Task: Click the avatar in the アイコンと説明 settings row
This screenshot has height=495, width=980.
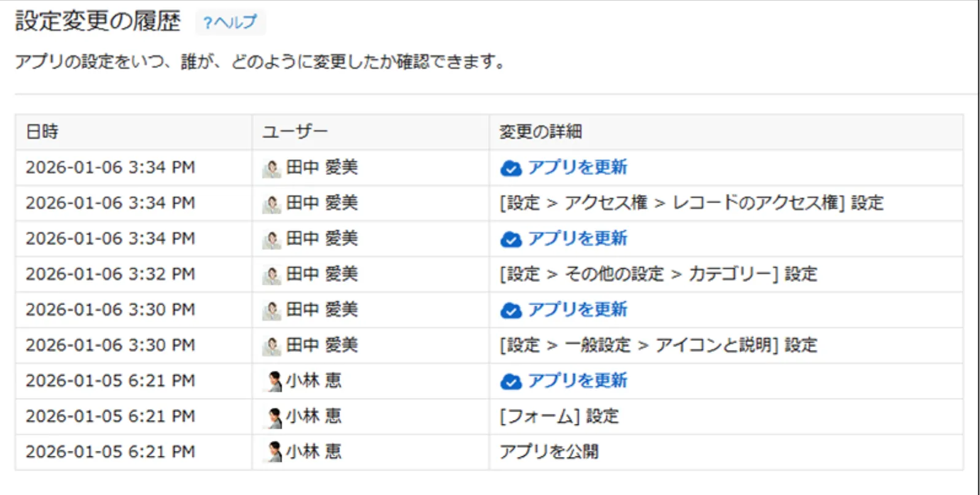Action: 271,346
